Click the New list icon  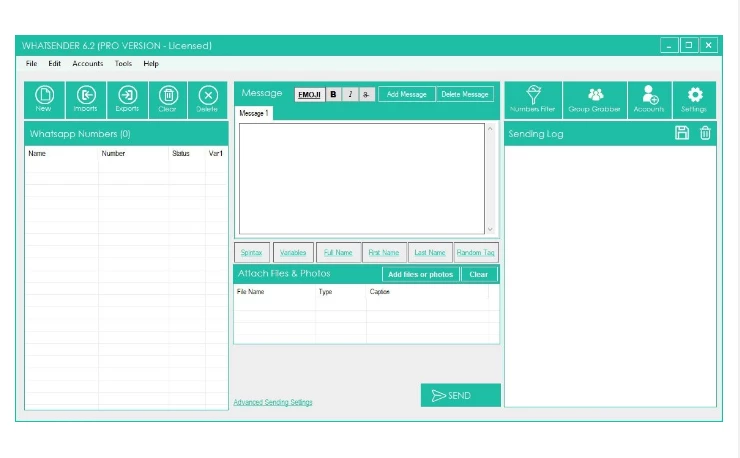pos(44,100)
